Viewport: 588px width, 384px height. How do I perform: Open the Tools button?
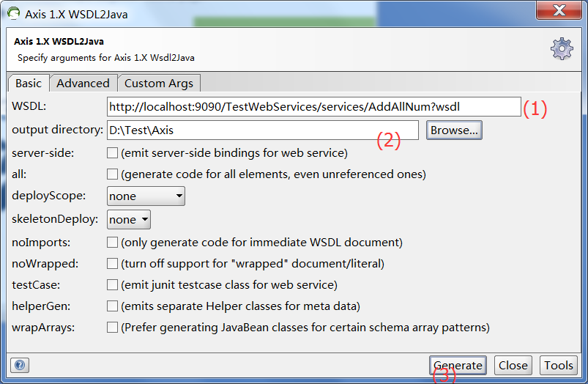click(x=559, y=365)
